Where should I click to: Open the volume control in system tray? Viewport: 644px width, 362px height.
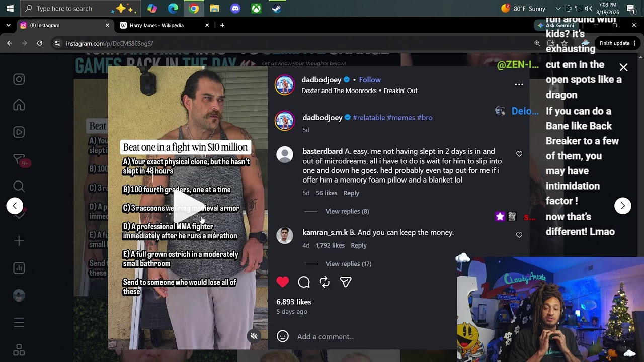click(x=588, y=8)
